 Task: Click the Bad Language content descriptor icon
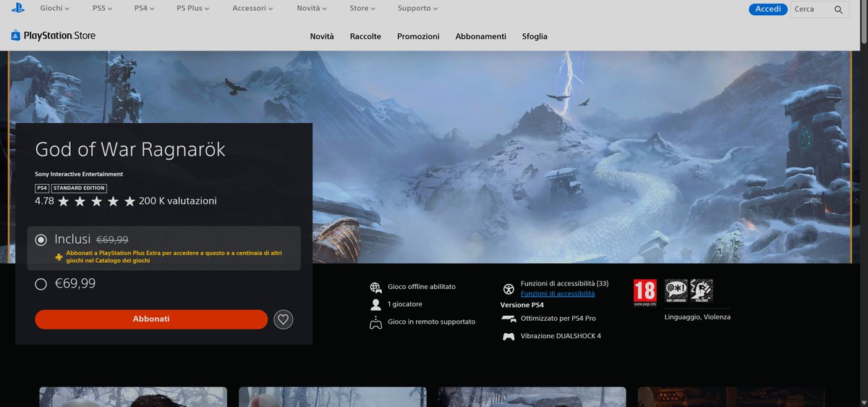click(676, 290)
